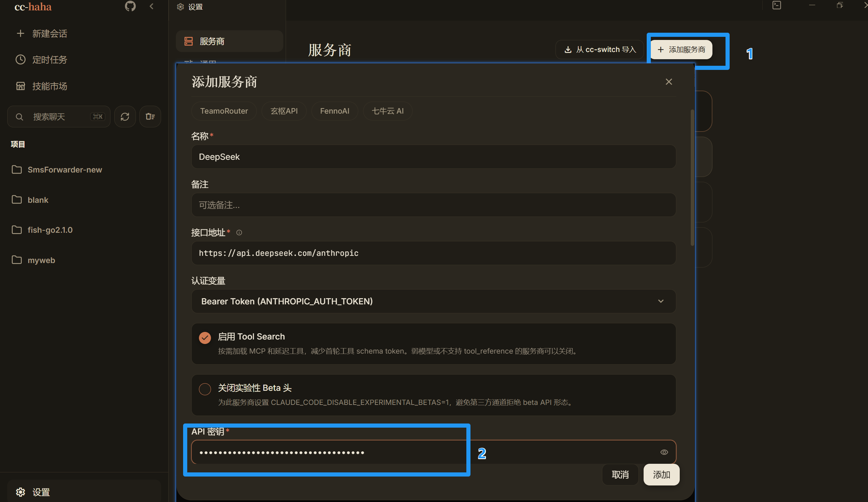Click the plus icon beside 新建会话
Image resolution: width=868 pixels, height=502 pixels.
pos(20,33)
